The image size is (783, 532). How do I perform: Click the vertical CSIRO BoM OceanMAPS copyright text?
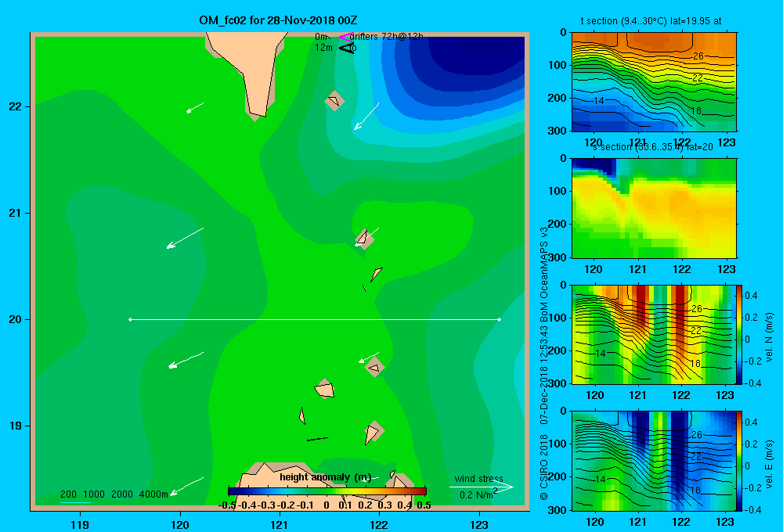[x=544, y=363]
